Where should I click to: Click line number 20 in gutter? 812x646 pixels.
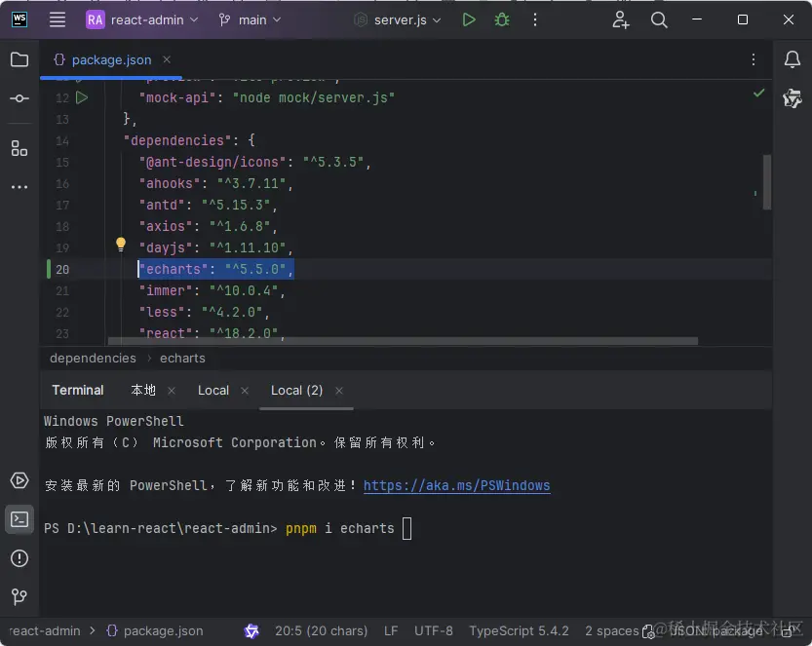click(x=62, y=270)
